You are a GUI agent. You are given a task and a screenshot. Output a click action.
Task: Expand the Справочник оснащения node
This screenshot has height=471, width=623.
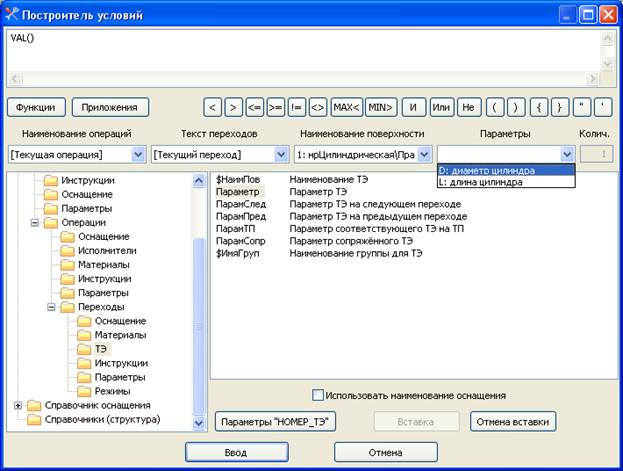(x=18, y=405)
